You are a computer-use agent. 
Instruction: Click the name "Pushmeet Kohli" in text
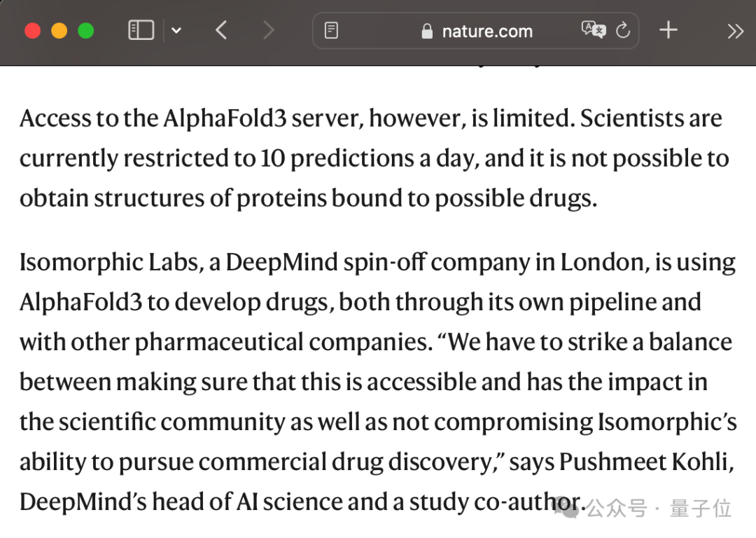[x=645, y=462]
